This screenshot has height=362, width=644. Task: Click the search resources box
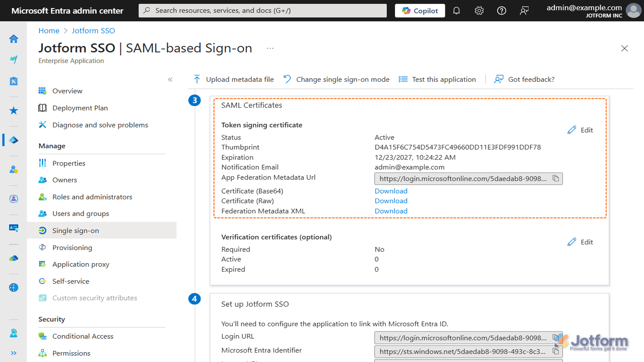point(263,11)
